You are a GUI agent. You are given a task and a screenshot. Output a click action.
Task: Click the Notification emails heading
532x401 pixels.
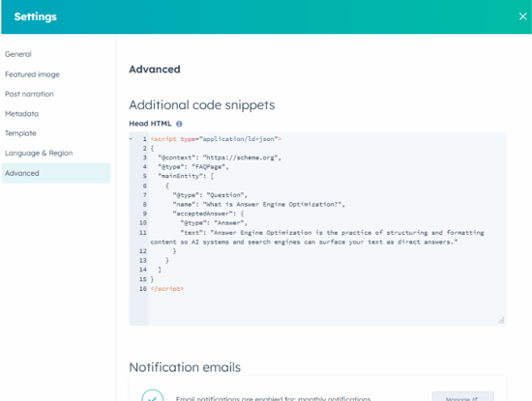[185, 367]
